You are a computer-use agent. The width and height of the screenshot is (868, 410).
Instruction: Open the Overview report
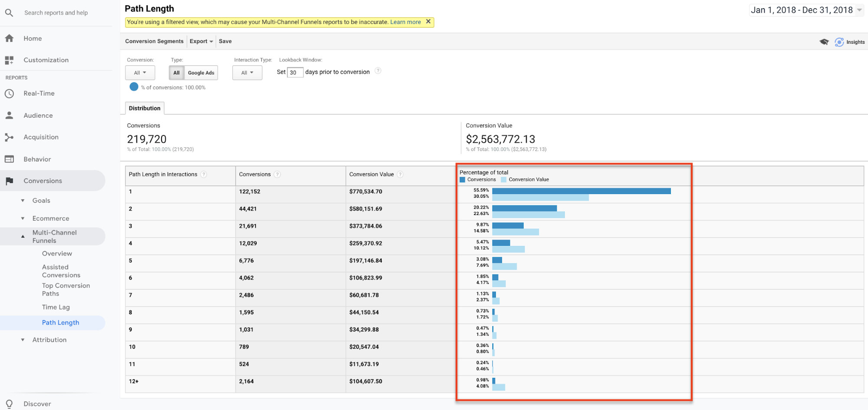tap(57, 254)
